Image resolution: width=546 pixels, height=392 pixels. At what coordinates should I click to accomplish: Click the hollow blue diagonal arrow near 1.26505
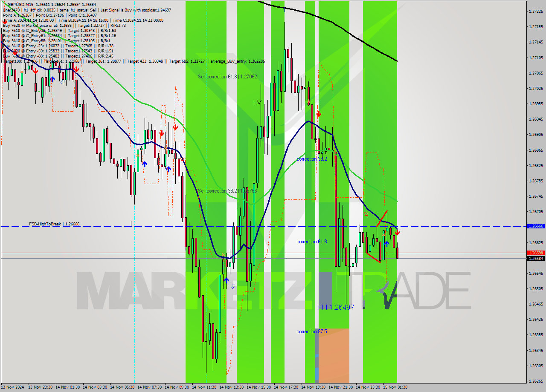tap(233, 287)
